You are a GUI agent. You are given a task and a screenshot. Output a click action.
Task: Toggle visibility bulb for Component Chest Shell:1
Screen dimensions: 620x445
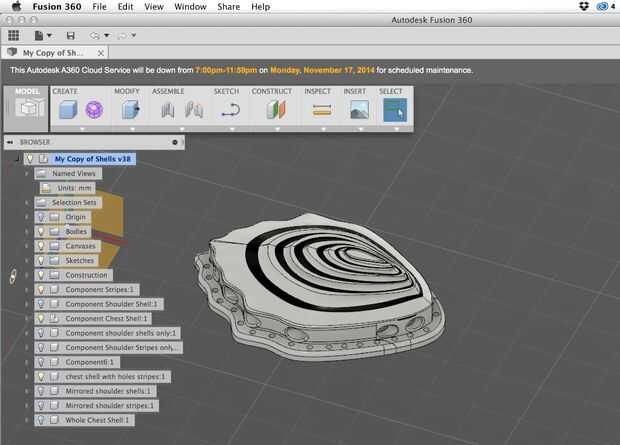pos(41,318)
